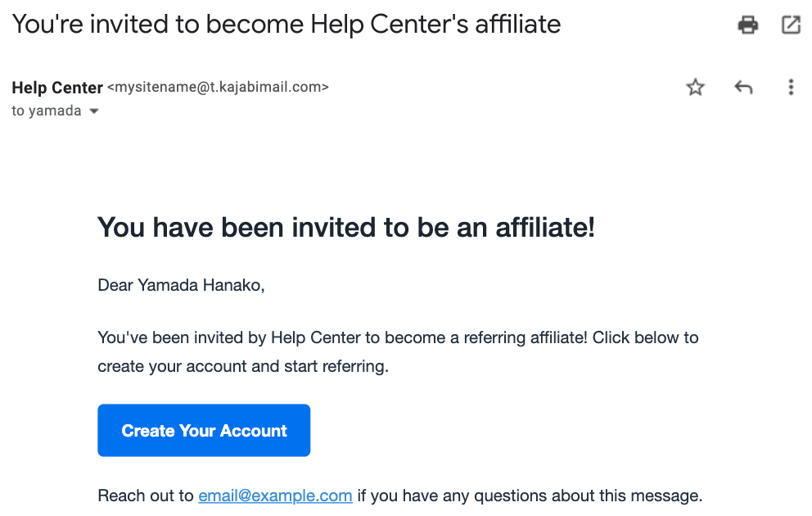Star this Help Center email
812x516 pixels.
click(x=695, y=87)
